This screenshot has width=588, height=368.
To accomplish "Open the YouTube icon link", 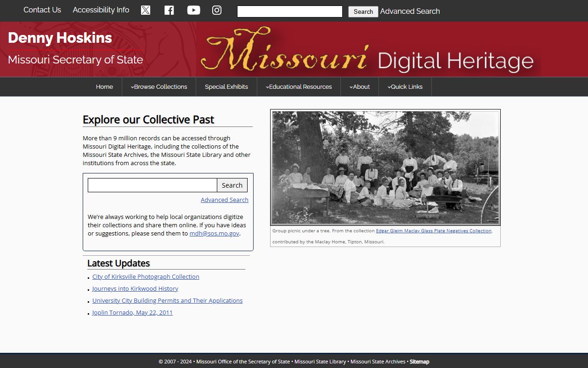I will point(193,10).
